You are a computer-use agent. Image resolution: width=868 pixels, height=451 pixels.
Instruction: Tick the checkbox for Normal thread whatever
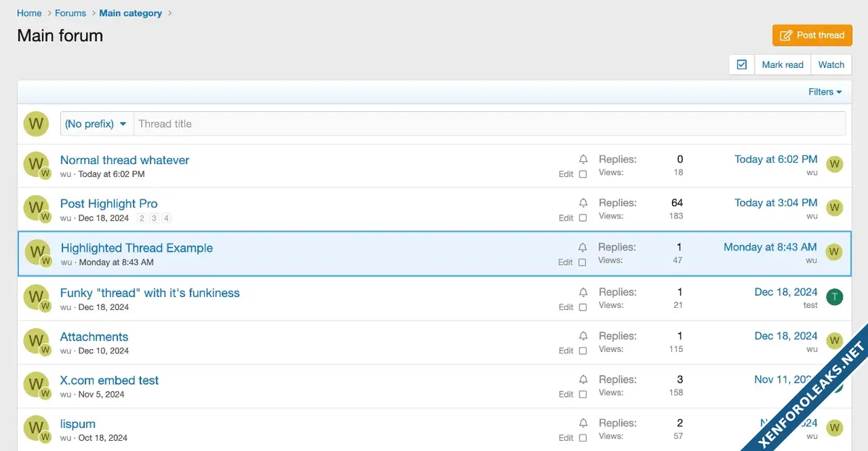pyautogui.click(x=583, y=174)
